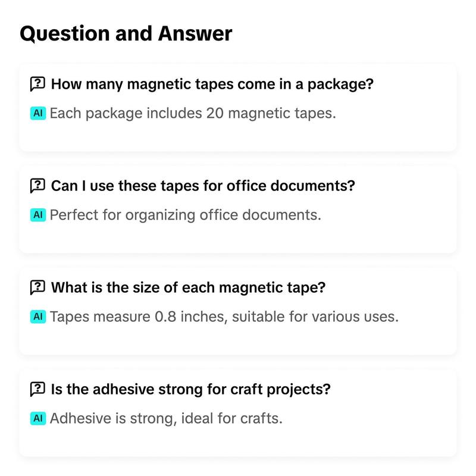Click the answer "Perfect for organizing office documents."
The image size is (476, 476).
point(185,215)
